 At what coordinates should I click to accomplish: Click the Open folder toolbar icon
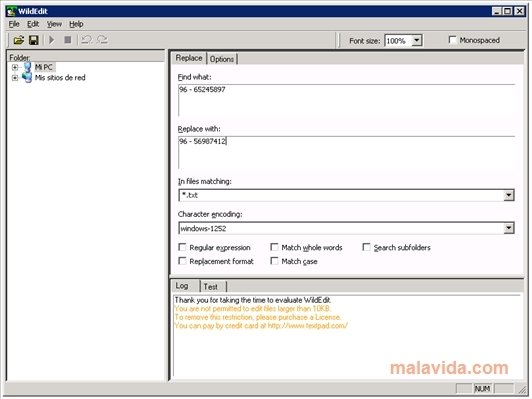click(19, 40)
